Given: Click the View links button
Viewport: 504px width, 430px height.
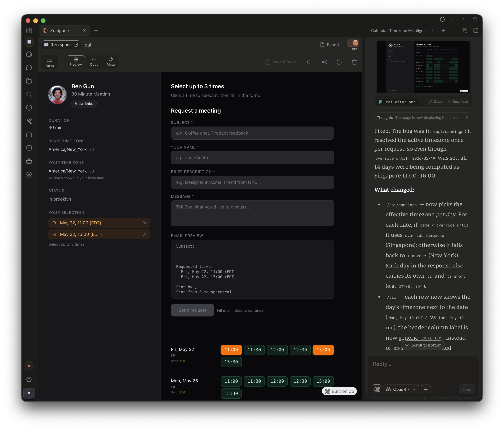Looking at the screenshot, I should pos(84,104).
